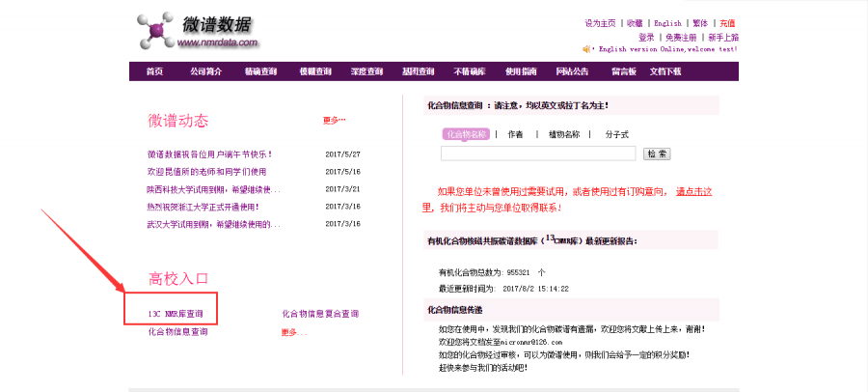Image resolution: width=868 pixels, height=392 pixels.
Task: Open news 微谱数据祝各位用户端午节快乐
Action: (x=209, y=154)
